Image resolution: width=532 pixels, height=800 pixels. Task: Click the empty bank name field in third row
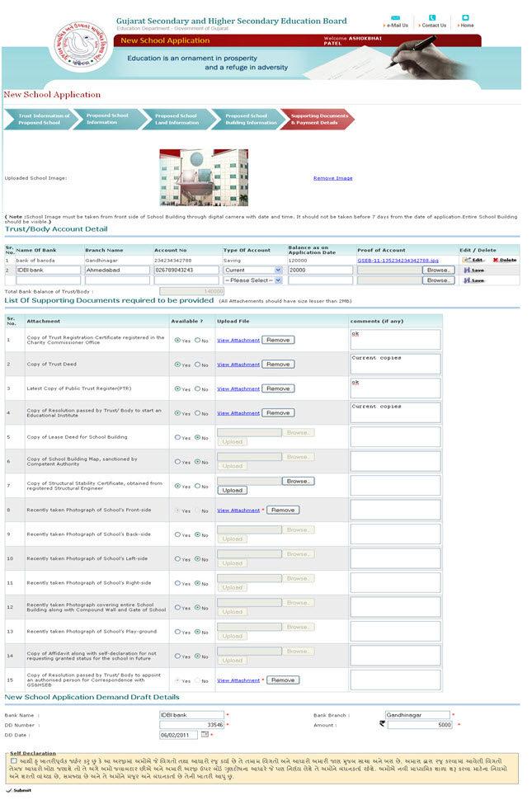[49, 280]
